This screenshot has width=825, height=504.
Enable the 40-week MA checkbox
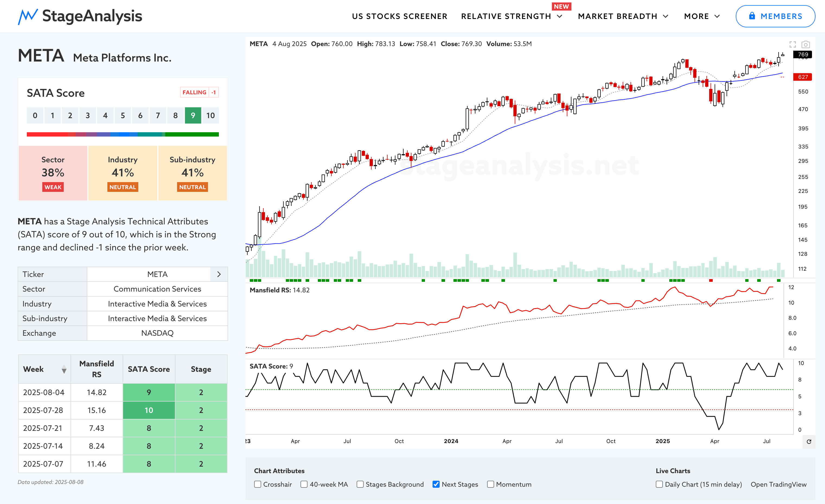point(304,484)
